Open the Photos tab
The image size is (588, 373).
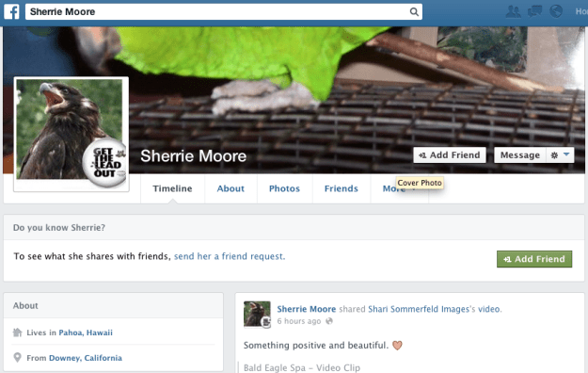pyautogui.click(x=284, y=188)
